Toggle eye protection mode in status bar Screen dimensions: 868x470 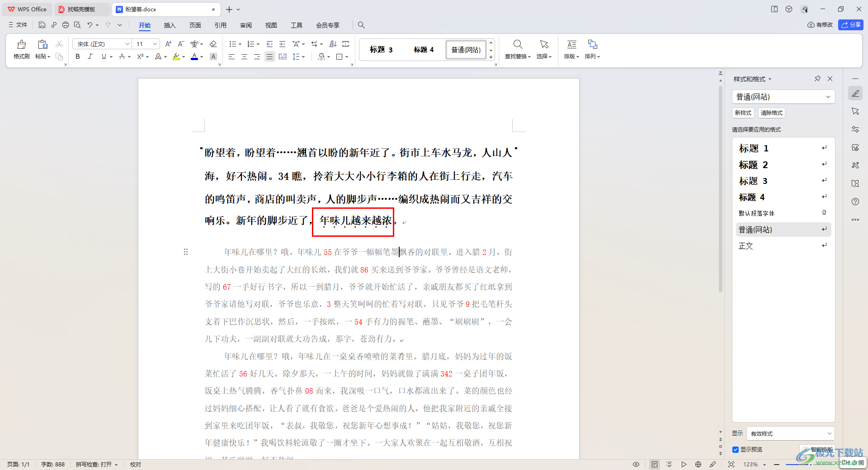pos(636,465)
